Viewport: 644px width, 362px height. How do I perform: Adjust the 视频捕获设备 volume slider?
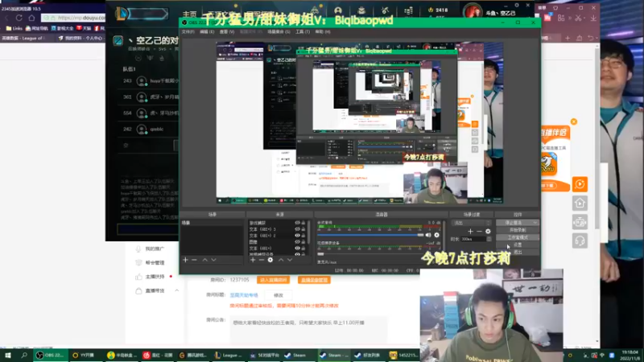(x=370, y=254)
